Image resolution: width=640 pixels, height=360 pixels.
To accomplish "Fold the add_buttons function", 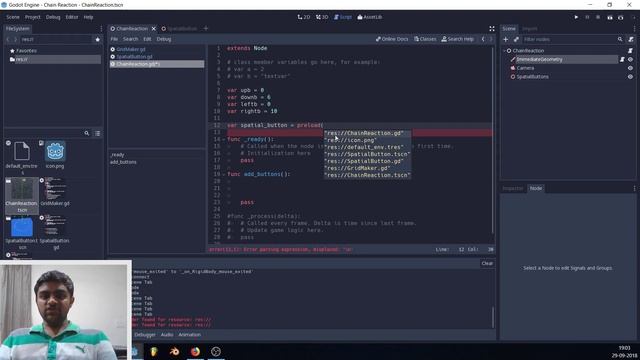I will 224,174.
